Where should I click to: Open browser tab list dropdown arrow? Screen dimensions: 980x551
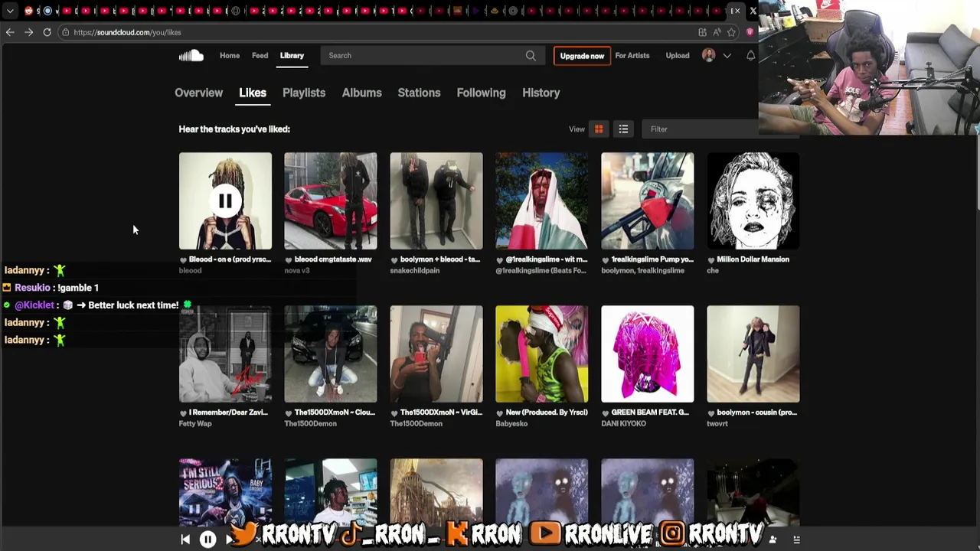tap(9, 11)
